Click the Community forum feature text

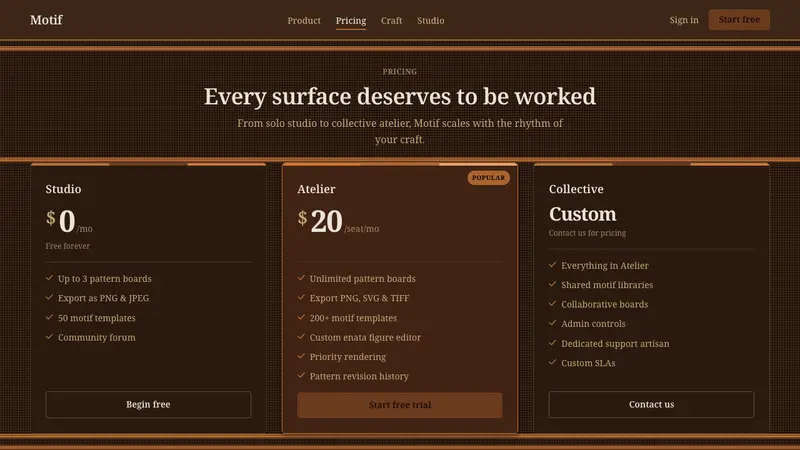point(96,337)
